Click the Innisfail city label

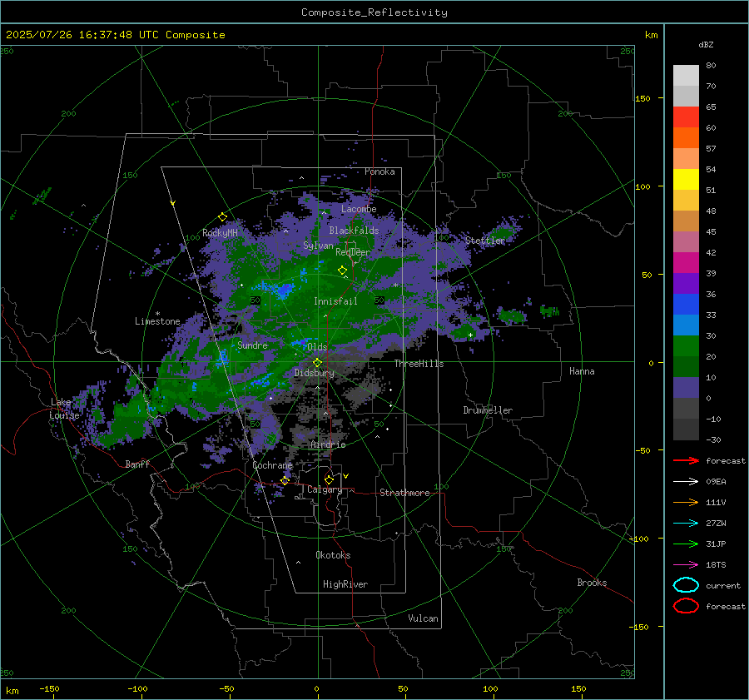tap(335, 301)
